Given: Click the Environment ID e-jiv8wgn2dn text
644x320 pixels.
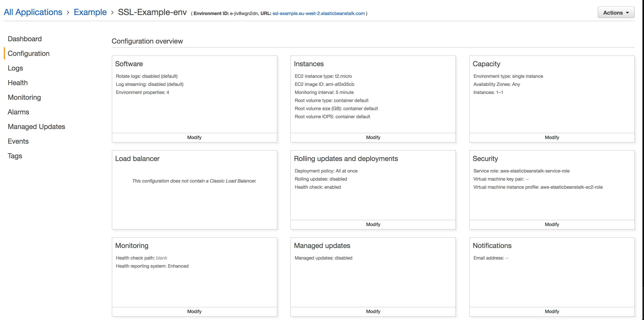Looking at the screenshot, I should coord(226,13).
